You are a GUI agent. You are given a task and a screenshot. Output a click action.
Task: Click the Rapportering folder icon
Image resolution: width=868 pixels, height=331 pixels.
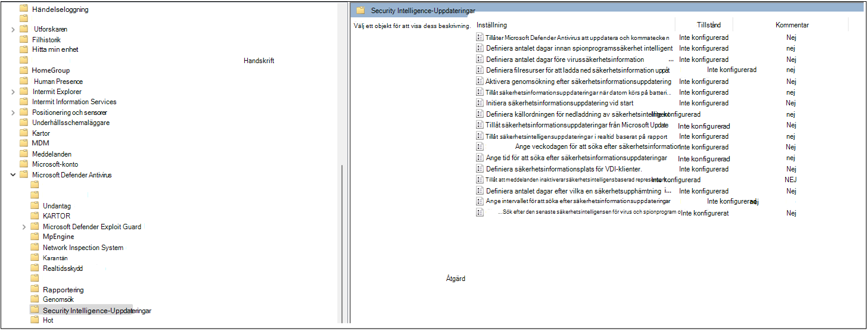(35, 289)
